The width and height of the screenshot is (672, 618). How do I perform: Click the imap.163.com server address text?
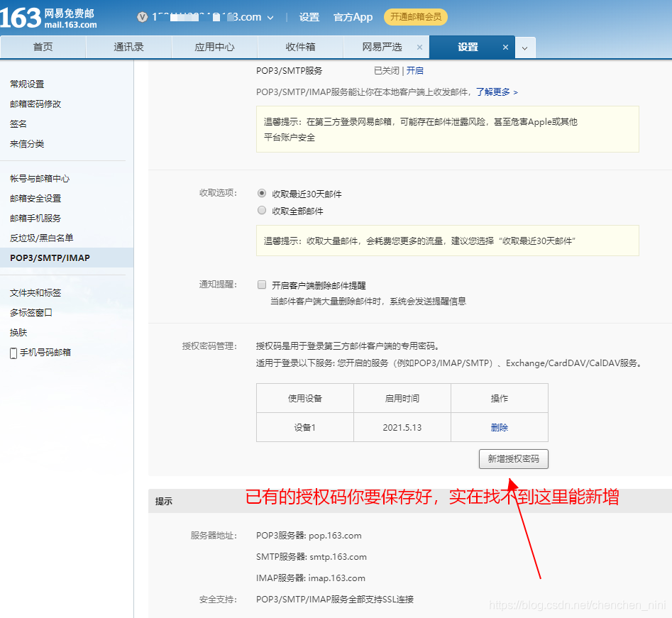[x=337, y=578]
